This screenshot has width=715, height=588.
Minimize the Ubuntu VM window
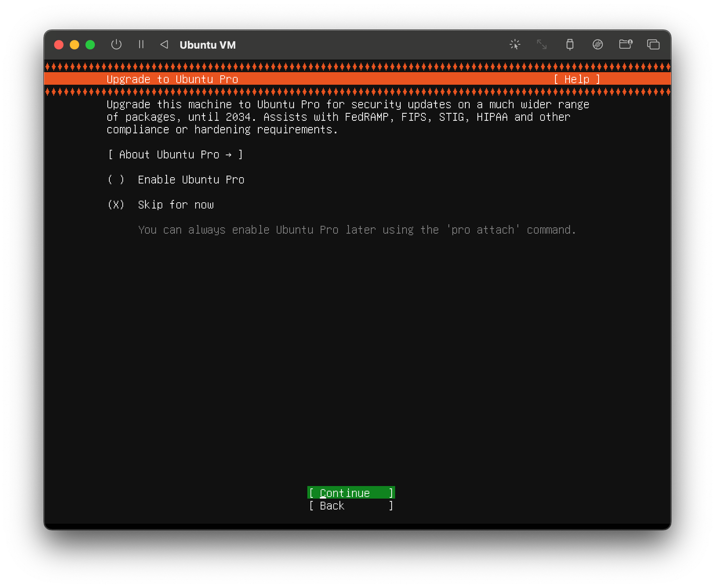click(x=75, y=45)
